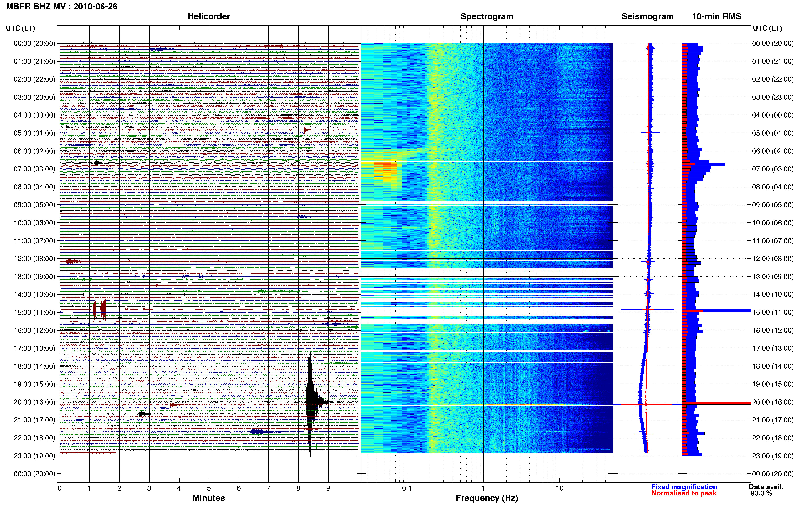812x508 pixels.
Task: Click the Fixed magnification legend text
Action: pos(684,487)
